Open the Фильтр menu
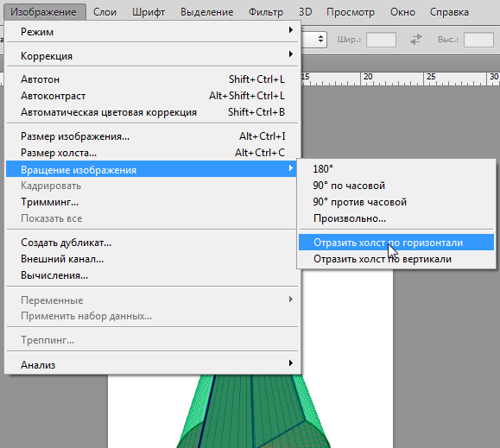 pos(266,12)
